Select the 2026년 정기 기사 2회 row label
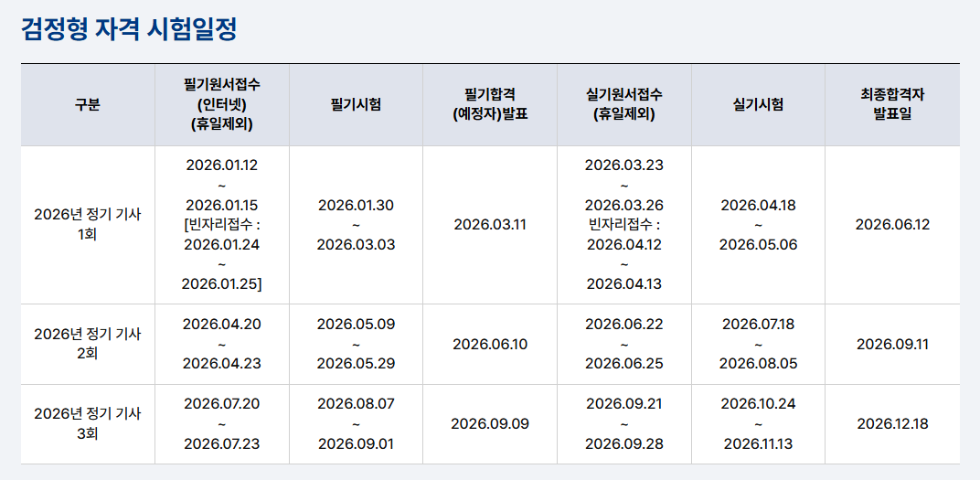 88,345
